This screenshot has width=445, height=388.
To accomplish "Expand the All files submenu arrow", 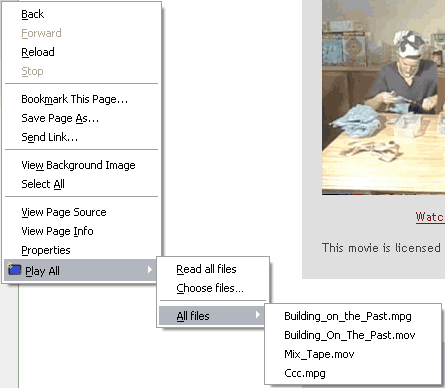I will point(257,315).
